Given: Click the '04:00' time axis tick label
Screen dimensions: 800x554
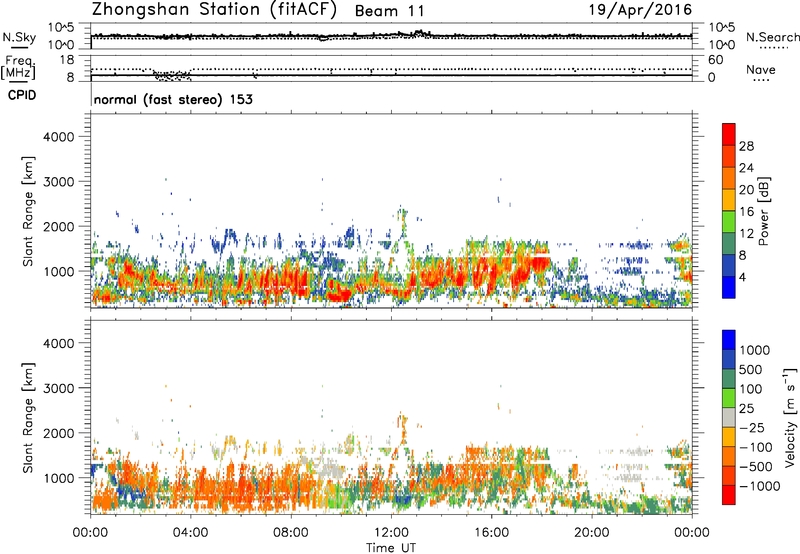Looking at the screenshot, I should (x=190, y=533).
